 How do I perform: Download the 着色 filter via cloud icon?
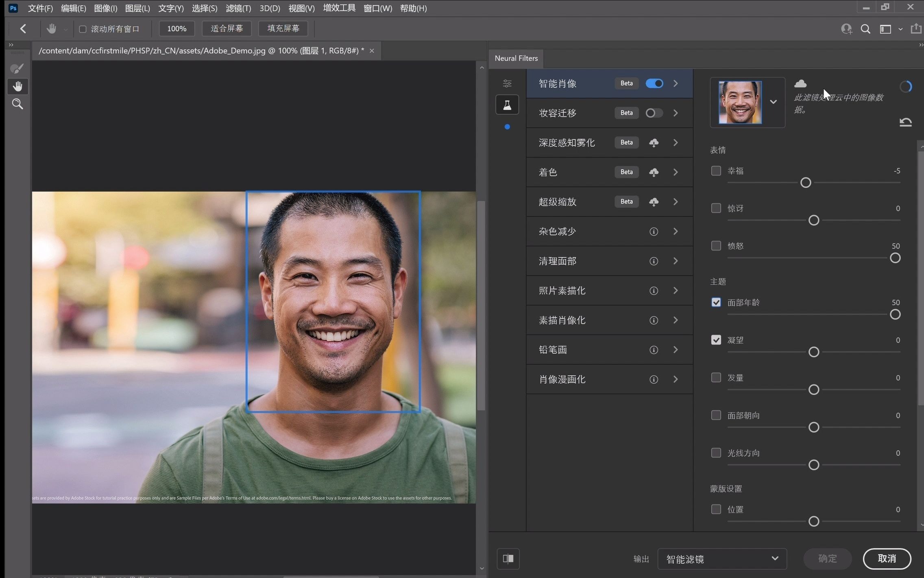pos(654,172)
